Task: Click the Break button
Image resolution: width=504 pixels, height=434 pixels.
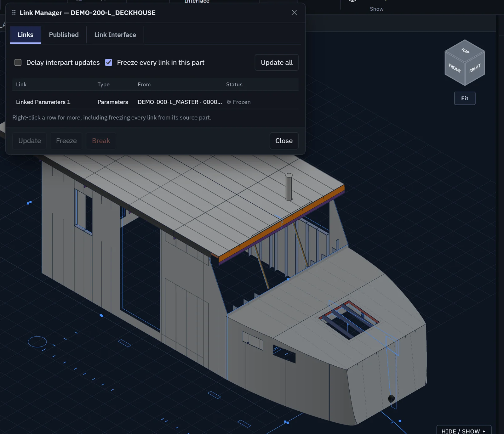Action: point(101,141)
